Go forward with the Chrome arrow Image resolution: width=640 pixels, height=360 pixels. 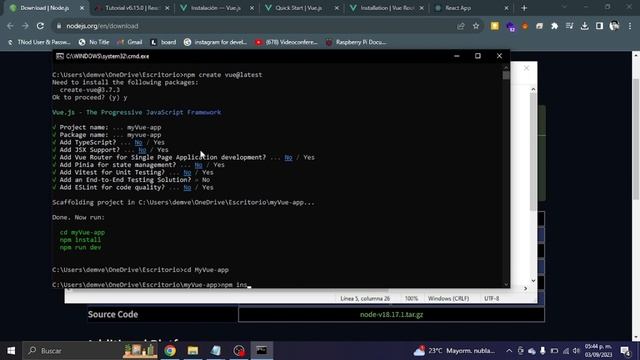point(25,26)
